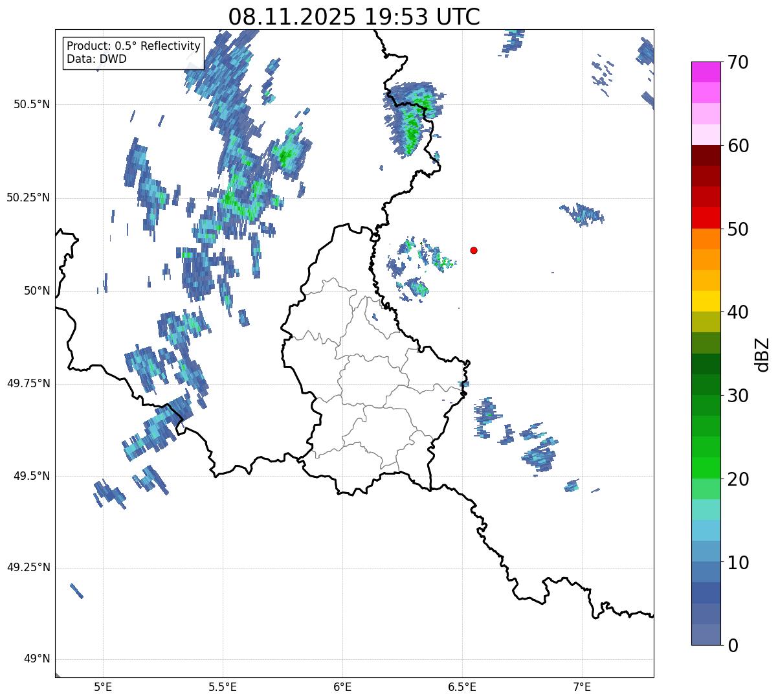This screenshot has width=778, height=700.
Task: Click the yellow colorbar swatch just above 40
Action: pyautogui.click(x=706, y=301)
